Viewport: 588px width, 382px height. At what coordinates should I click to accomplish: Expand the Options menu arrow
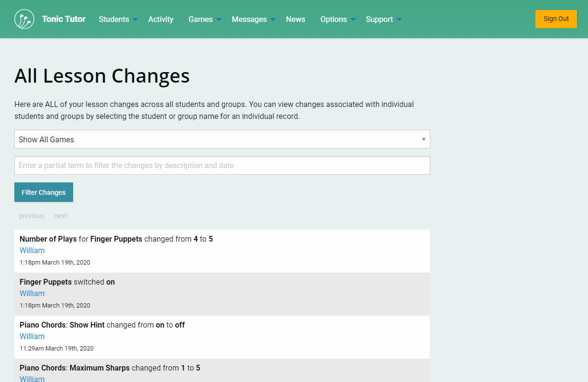[353, 20]
